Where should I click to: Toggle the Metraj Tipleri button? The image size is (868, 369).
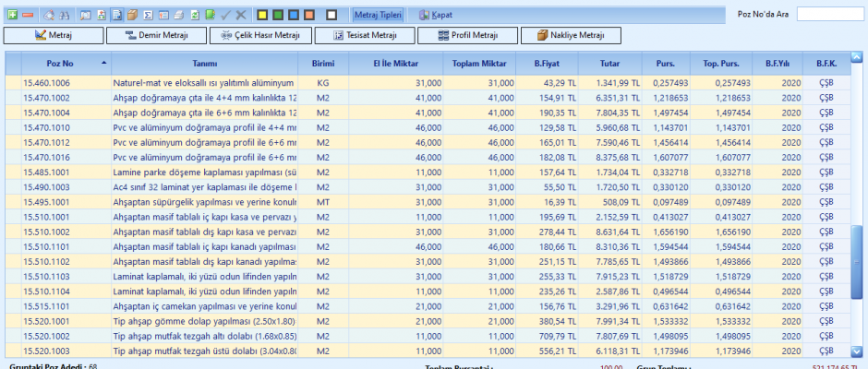pyautogui.click(x=377, y=15)
